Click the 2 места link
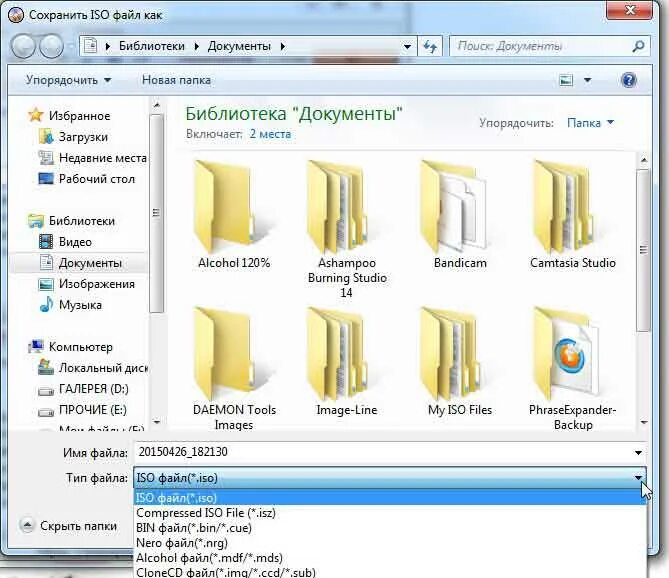669x578 pixels. coord(270,134)
